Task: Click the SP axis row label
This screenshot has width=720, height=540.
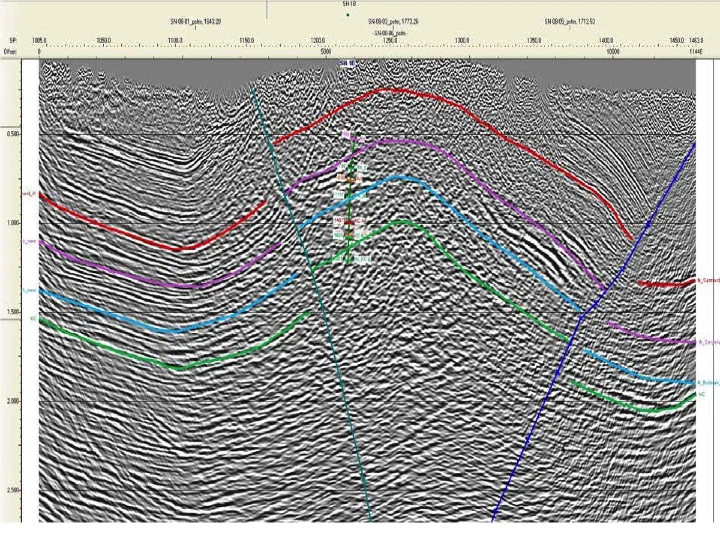Action: pyautogui.click(x=13, y=41)
